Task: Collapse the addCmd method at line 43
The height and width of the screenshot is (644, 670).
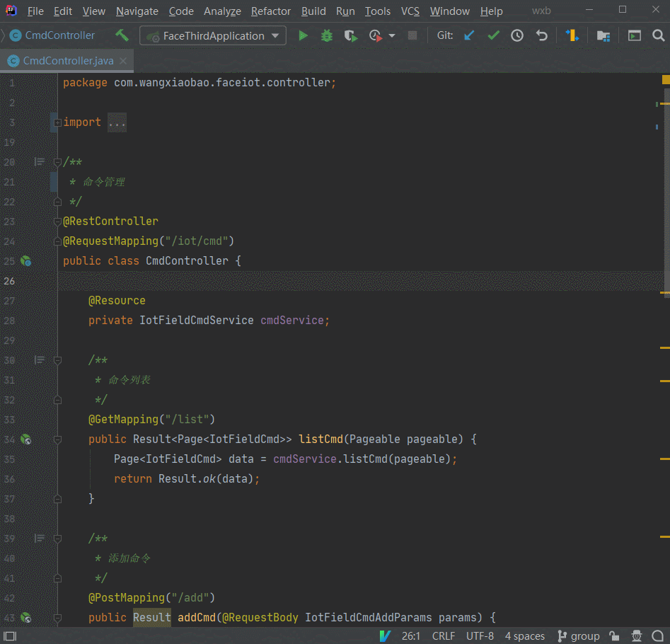Action: pyautogui.click(x=57, y=618)
